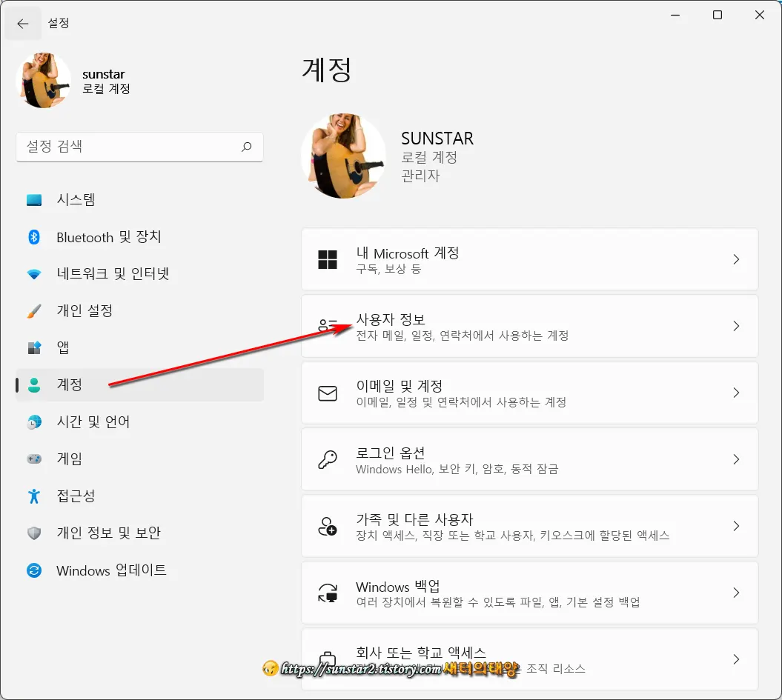The height and width of the screenshot is (700, 782).
Task: Click the 접근성 accessibility icon
Action: coord(34,496)
